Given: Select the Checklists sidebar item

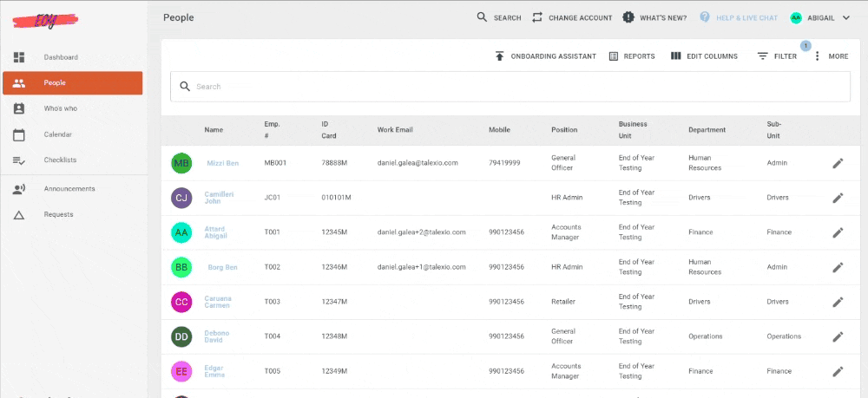Looking at the screenshot, I should tap(19, 160).
